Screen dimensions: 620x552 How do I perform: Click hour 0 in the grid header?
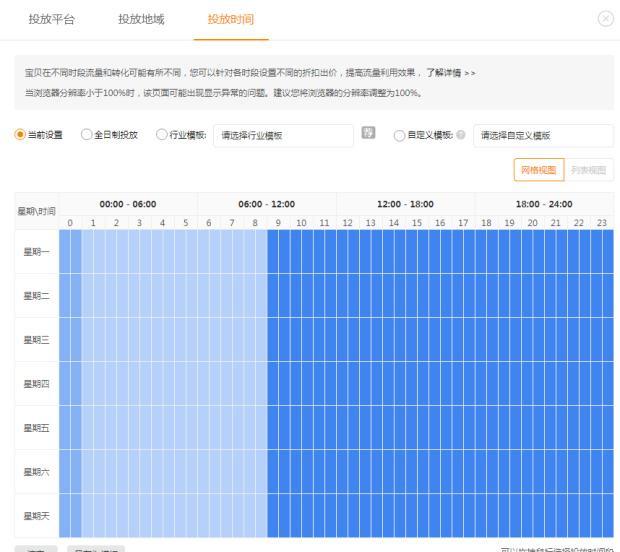70,223
